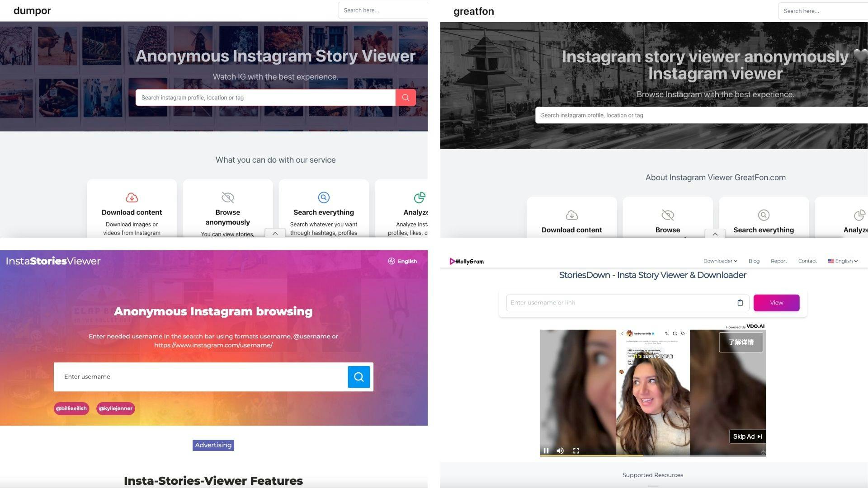Collapse dumpor's panel with the up chevron
This screenshot has height=488, width=868.
[275, 233]
